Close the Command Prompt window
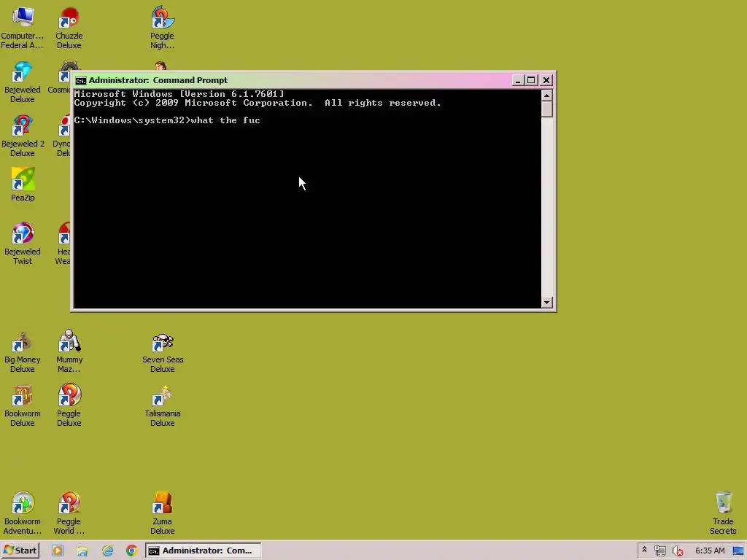This screenshot has height=560, width=747. [x=546, y=80]
